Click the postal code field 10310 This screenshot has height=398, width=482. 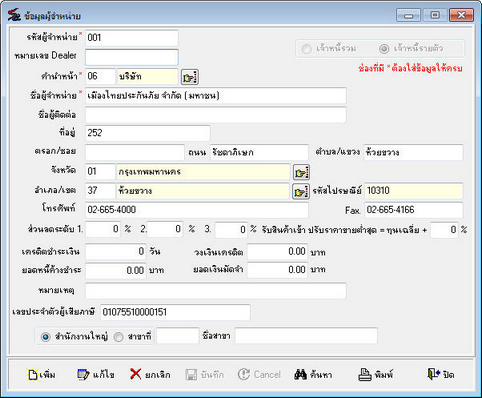point(414,191)
